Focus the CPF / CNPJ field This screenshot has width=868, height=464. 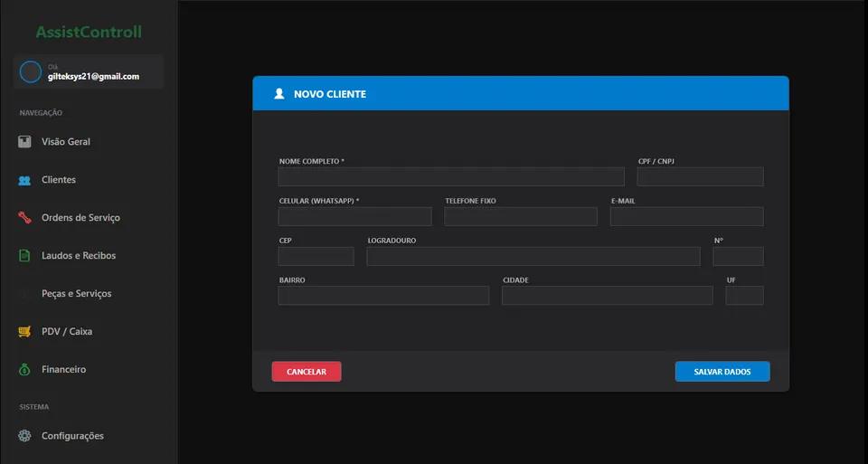coord(700,176)
